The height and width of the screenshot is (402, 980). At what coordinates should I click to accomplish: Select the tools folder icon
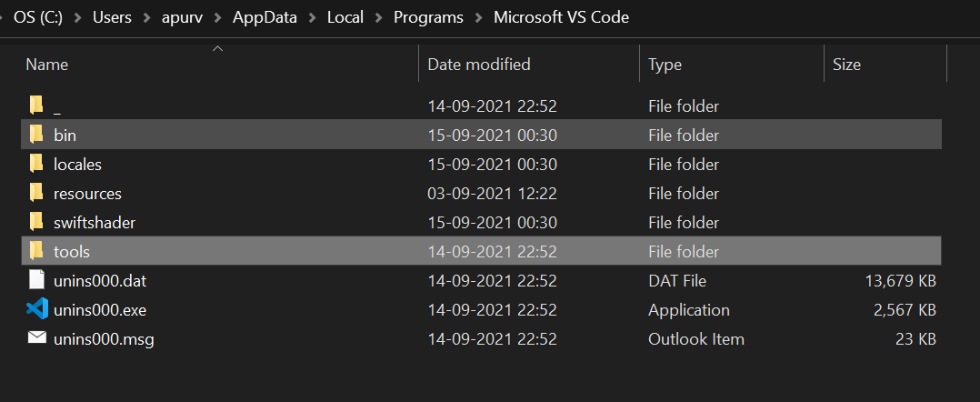coord(36,252)
